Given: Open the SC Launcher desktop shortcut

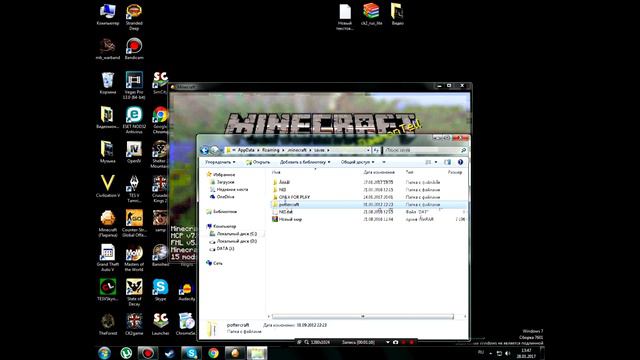Looking at the screenshot, I should tap(160, 324).
